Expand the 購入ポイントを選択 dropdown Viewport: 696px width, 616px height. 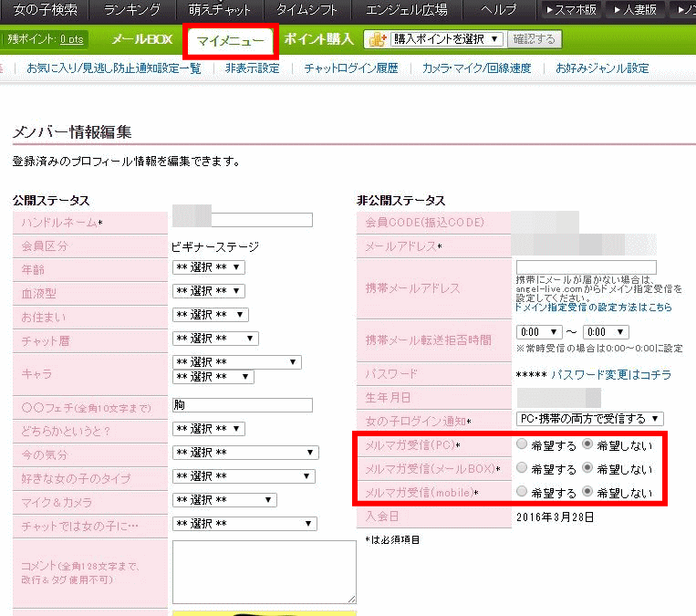pos(447,40)
